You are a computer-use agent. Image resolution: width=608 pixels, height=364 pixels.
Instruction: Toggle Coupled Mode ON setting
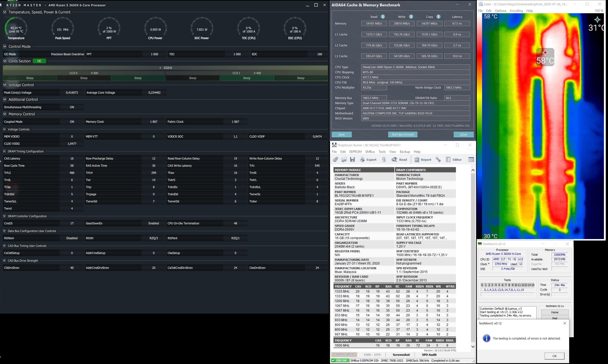click(72, 122)
